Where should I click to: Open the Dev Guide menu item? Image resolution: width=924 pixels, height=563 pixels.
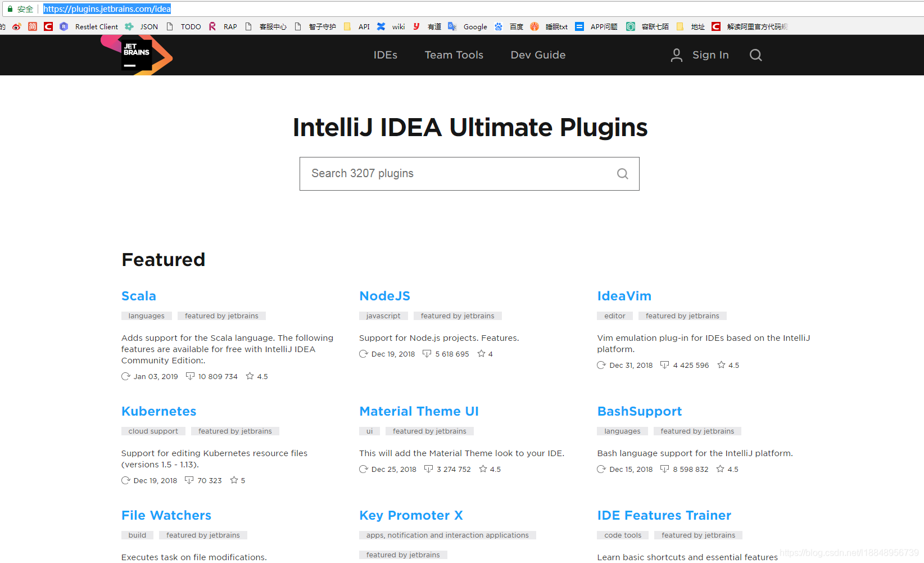(x=538, y=55)
